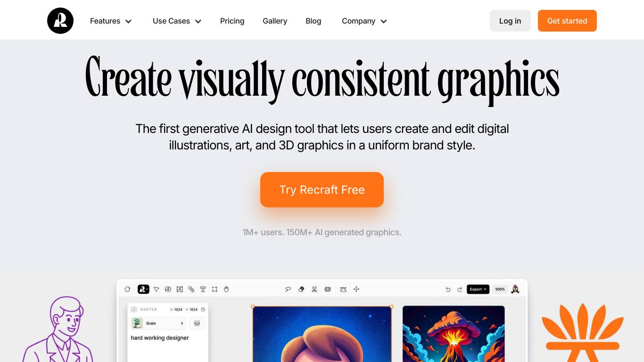644x362 pixels.
Task: Click the home icon in editor toolbar
Action: [x=127, y=289]
